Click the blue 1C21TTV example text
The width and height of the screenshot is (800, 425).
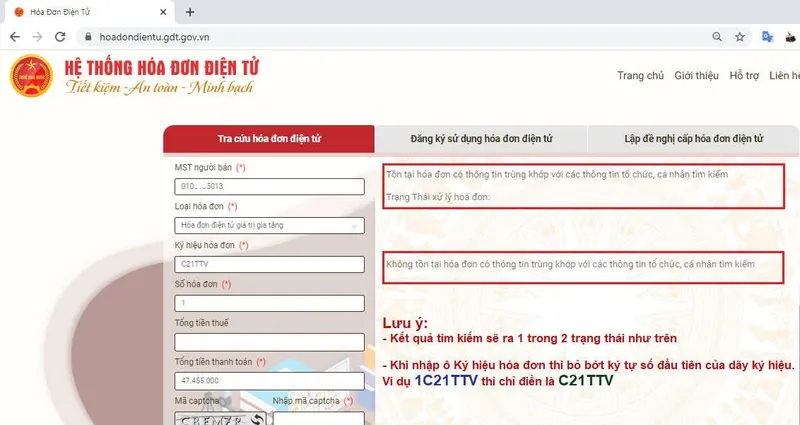coord(445,381)
